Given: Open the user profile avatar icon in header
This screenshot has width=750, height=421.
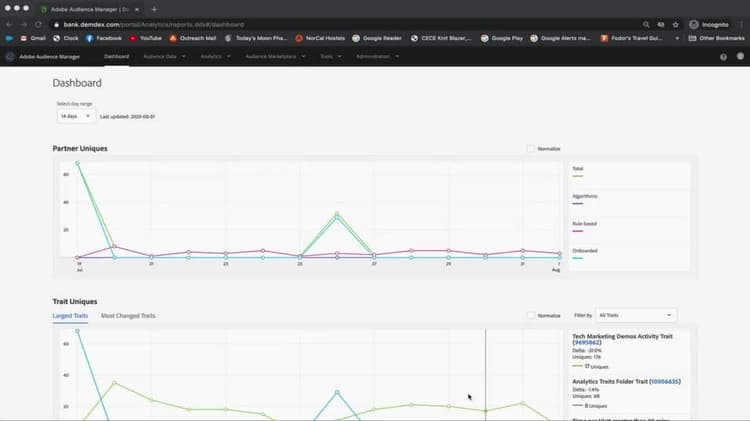Looking at the screenshot, I should pos(740,56).
